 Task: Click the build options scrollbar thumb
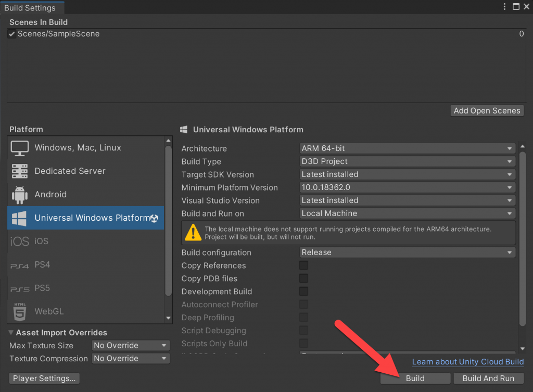(x=523, y=238)
